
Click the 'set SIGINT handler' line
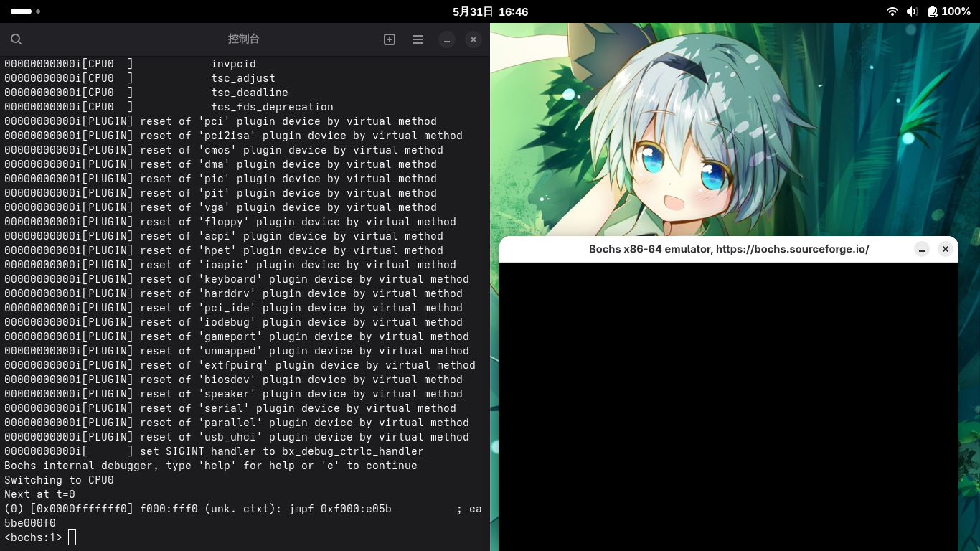pos(214,451)
